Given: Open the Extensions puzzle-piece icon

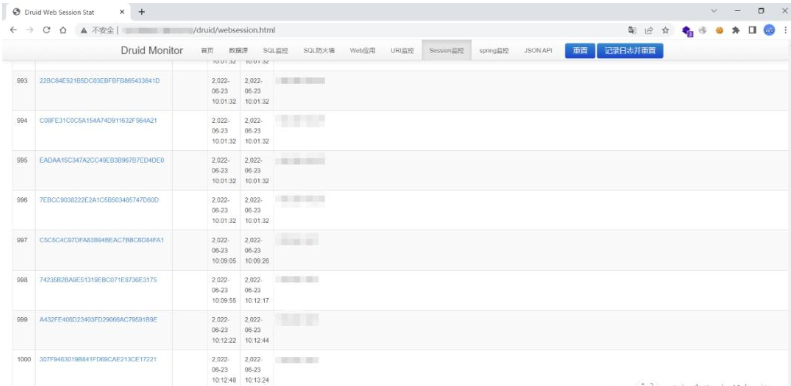Looking at the screenshot, I should click(736, 30).
